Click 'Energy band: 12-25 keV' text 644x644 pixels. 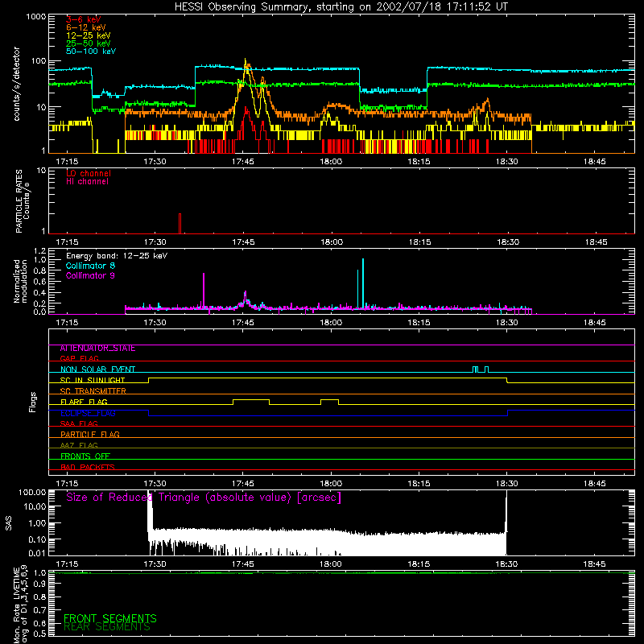(x=117, y=256)
